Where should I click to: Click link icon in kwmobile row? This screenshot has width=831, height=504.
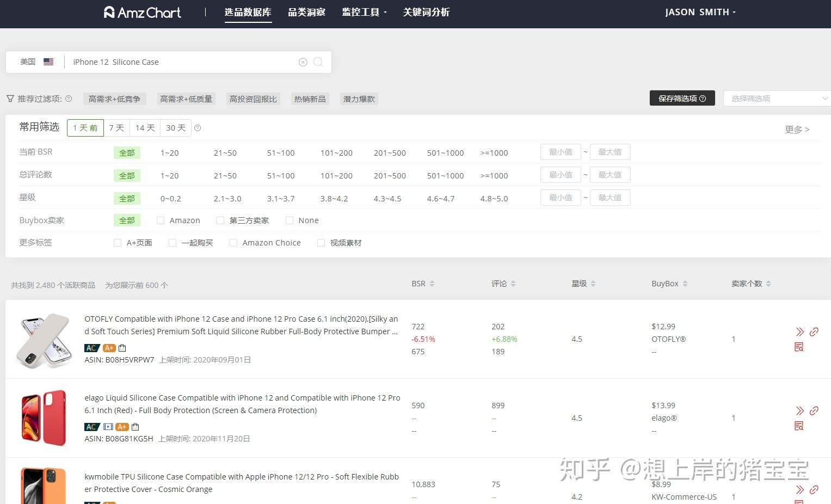click(814, 489)
